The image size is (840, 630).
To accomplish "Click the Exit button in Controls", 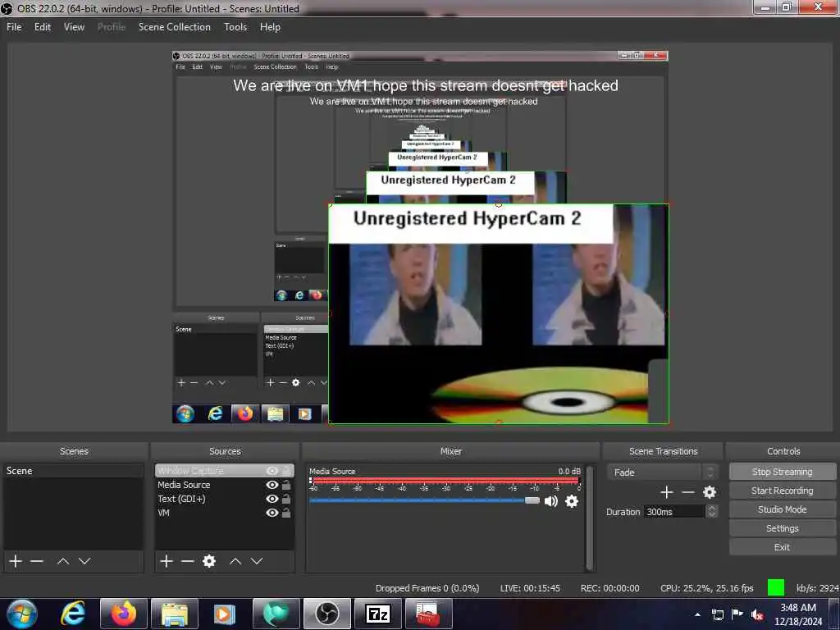I will [x=782, y=547].
